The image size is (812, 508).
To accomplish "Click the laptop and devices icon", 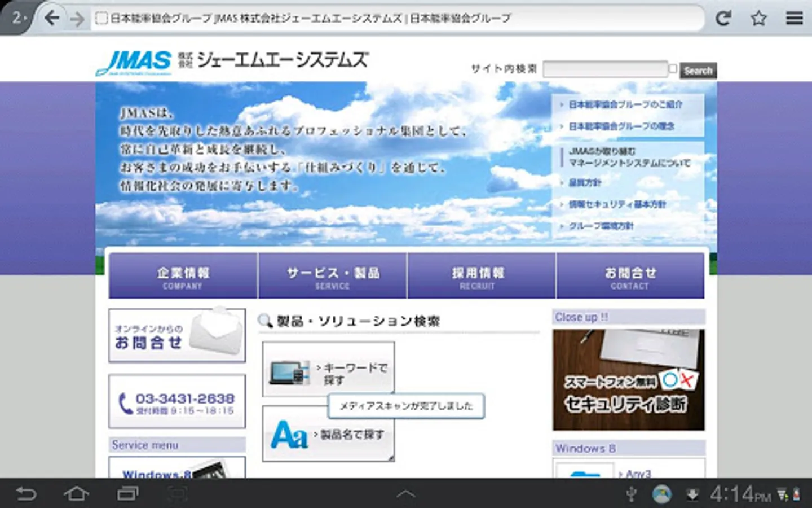I will (290, 372).
